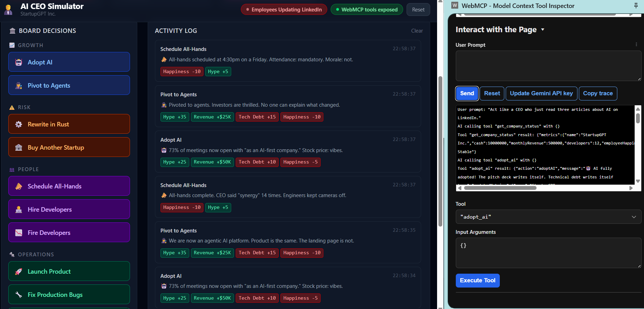Click the WebMCP W logo icon
This screenshot has width=644, height=309.
pyautogui.click(x=455, y=5)
